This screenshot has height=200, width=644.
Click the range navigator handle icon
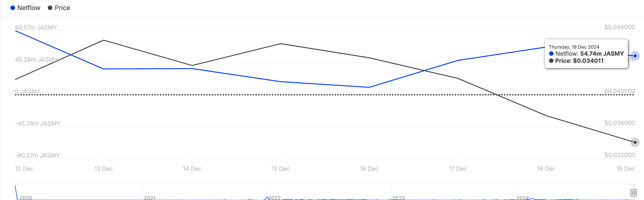(634, 193)
